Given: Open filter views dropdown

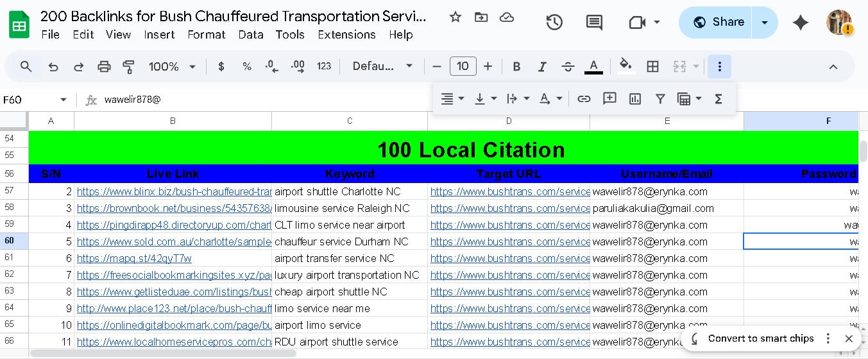Looking at the screenshot, I should [x=689, y=98].
